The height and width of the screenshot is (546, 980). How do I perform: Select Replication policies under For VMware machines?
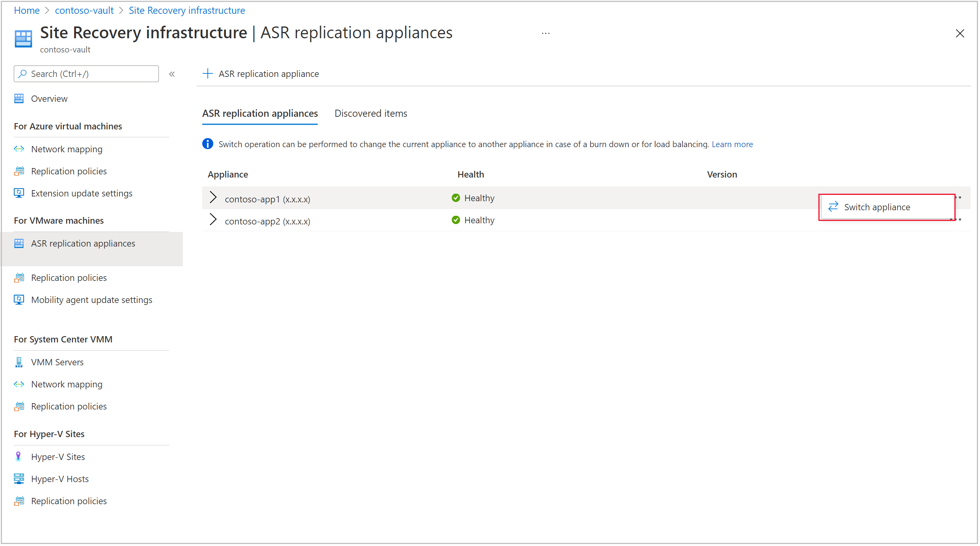69,277
